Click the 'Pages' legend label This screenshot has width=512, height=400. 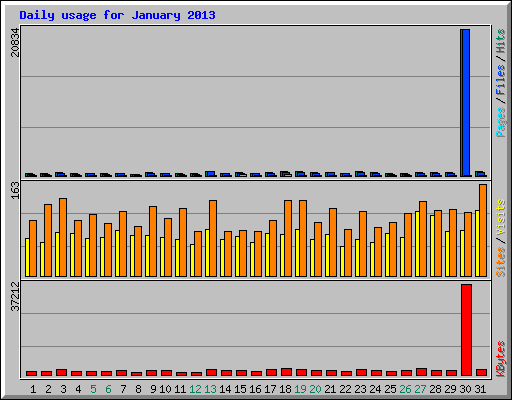click(x=501, y=122)
